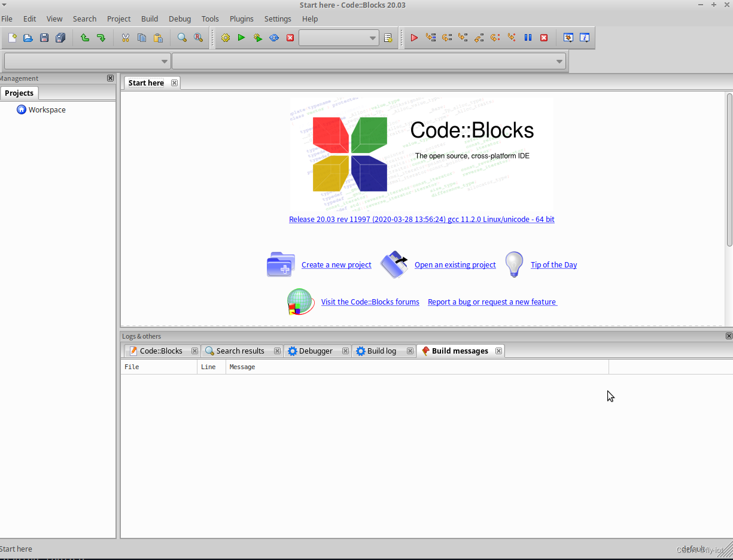Select the Debugger tab in Logs panel
This screenshot has height=560, width=733.
pos(315,351)
